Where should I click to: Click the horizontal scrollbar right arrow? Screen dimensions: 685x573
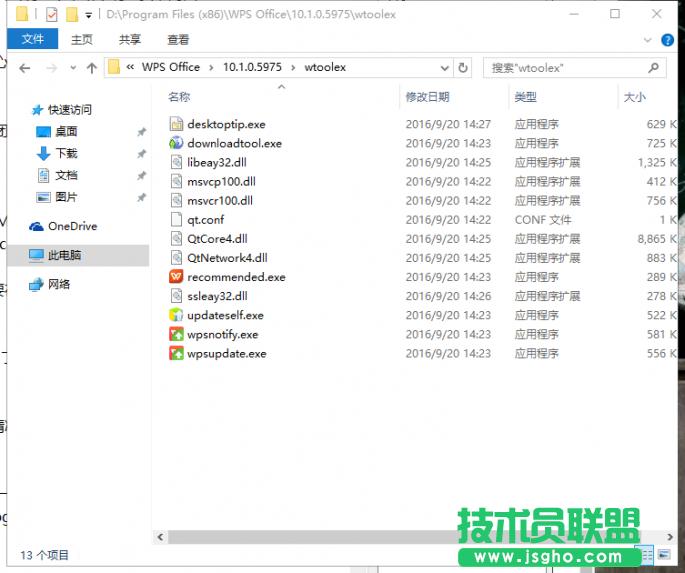tap(670, 537)
